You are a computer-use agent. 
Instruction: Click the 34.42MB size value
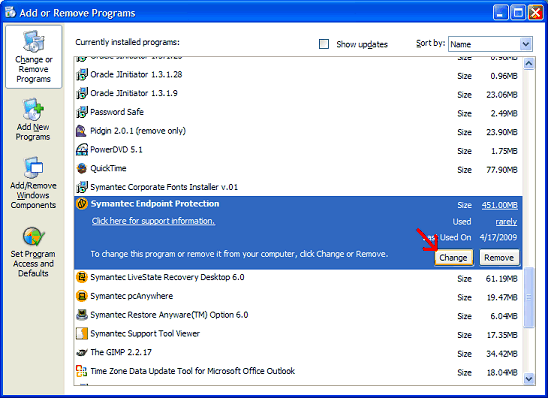(x=502, y=354)
